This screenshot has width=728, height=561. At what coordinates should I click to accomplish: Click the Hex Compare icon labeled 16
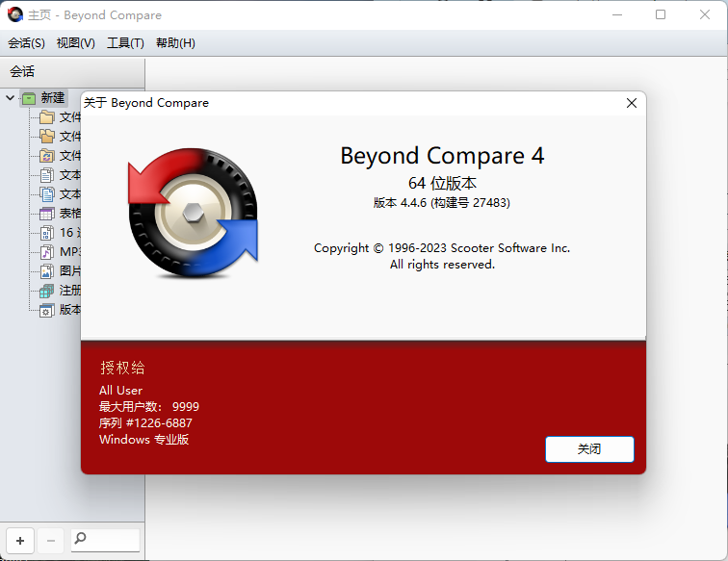[x=46, y=233]
